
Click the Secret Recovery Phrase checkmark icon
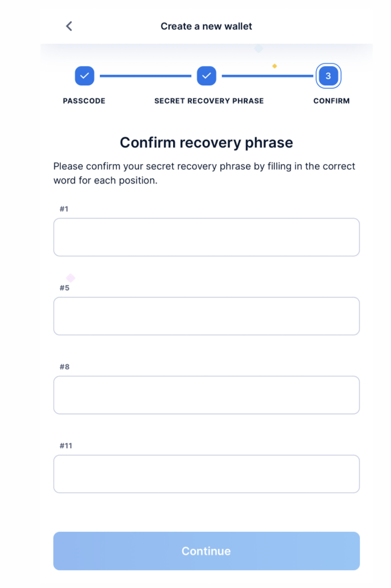(206, 76)
